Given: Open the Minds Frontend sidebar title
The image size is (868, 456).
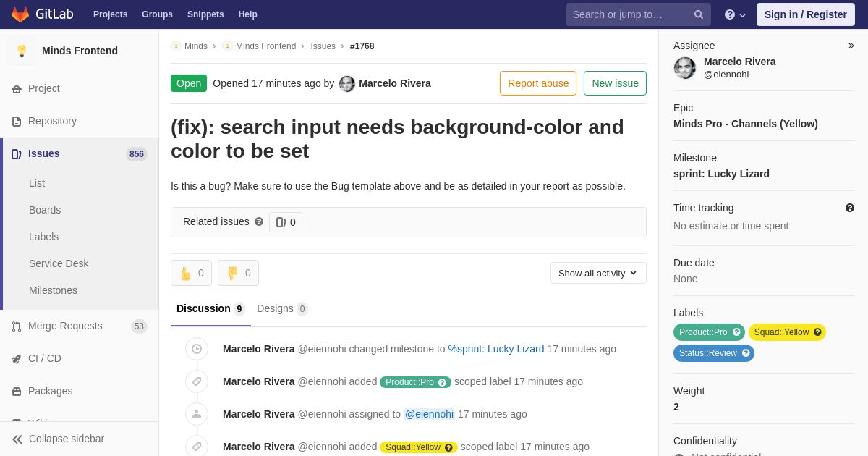Looking at the screenshot, I should 80,51.
